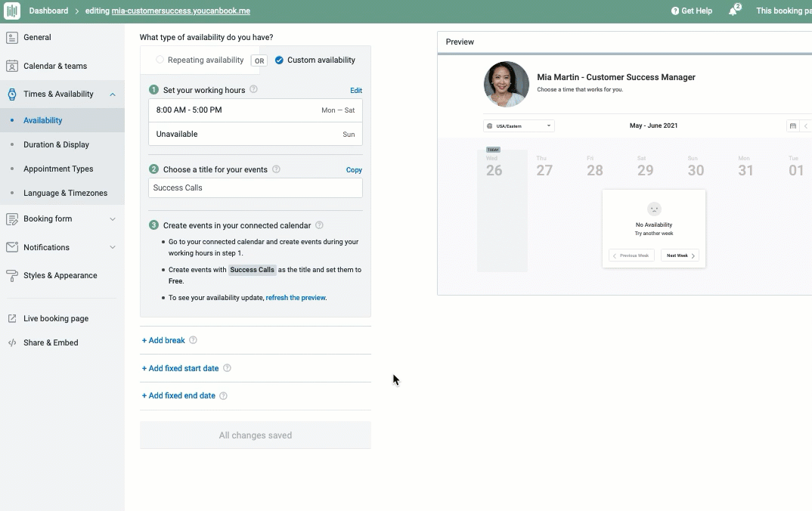Expand the Notifications section

pos(113,247)
